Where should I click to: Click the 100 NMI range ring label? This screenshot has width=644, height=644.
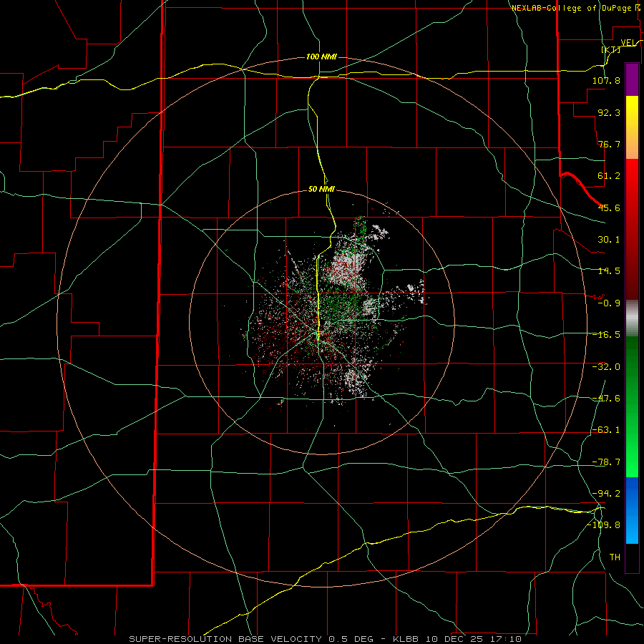tap(321, 57)
